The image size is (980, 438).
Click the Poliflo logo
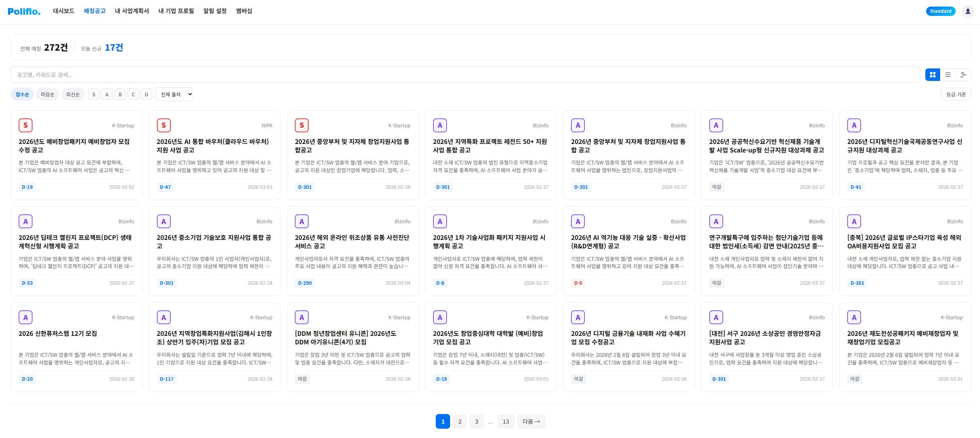click(x=24, y=11)
